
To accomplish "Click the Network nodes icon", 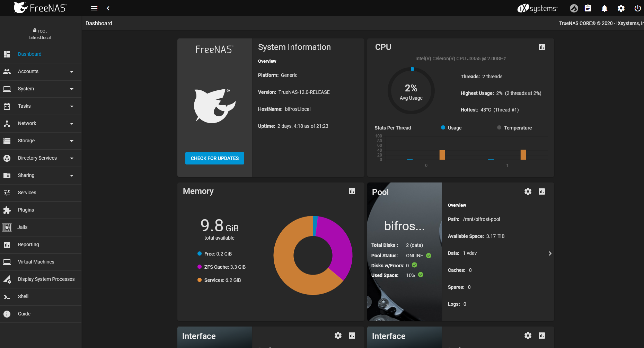I will point(7,124).
